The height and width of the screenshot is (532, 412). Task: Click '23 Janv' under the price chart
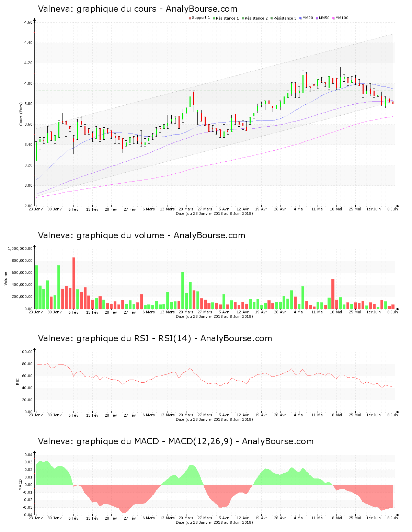click(36, 209)
